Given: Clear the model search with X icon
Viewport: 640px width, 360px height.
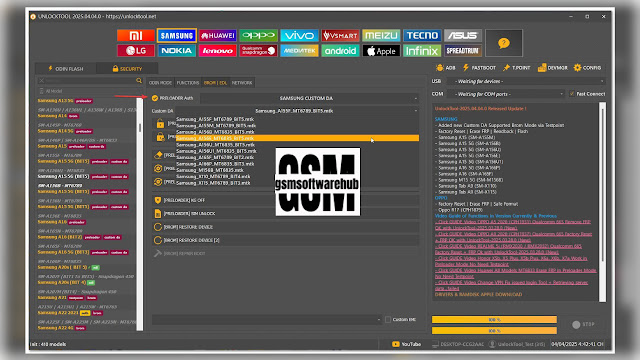Looking at the screenshot, I should [41, 81].
